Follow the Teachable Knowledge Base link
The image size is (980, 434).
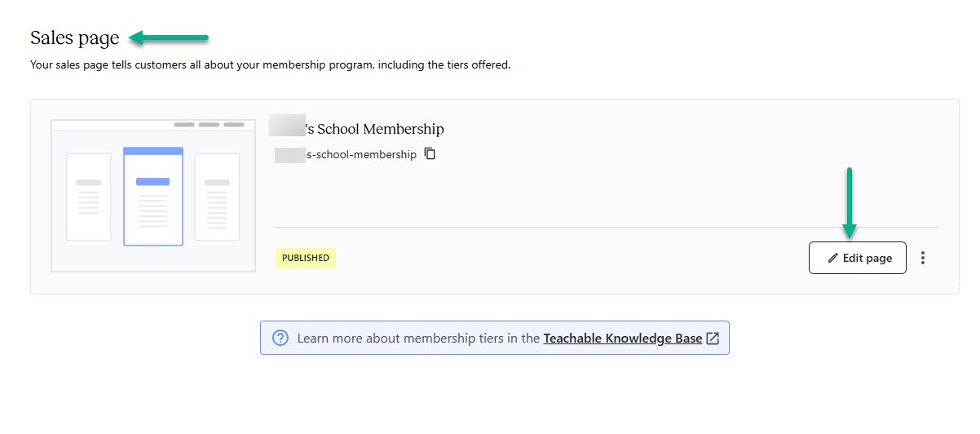[623, 338]
